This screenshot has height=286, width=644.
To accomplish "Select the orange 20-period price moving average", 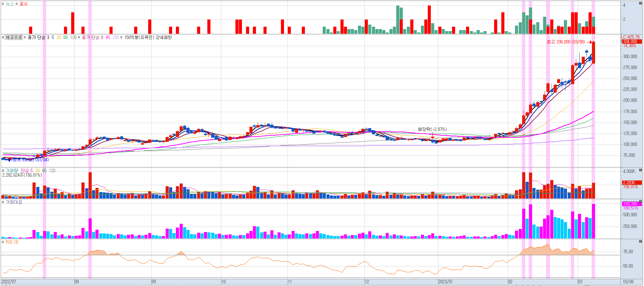I will (x=59, y=38).
